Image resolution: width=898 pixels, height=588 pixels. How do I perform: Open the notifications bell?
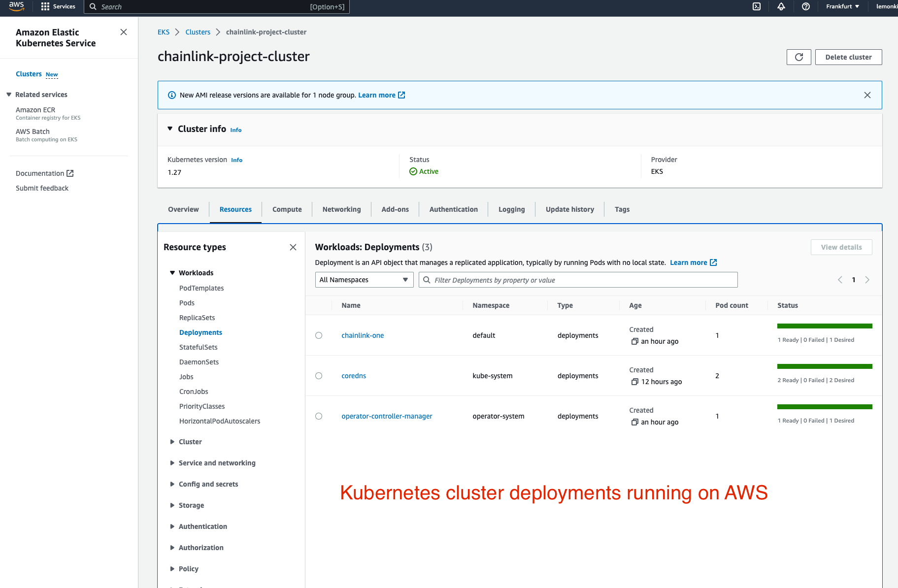click(781, 6)
